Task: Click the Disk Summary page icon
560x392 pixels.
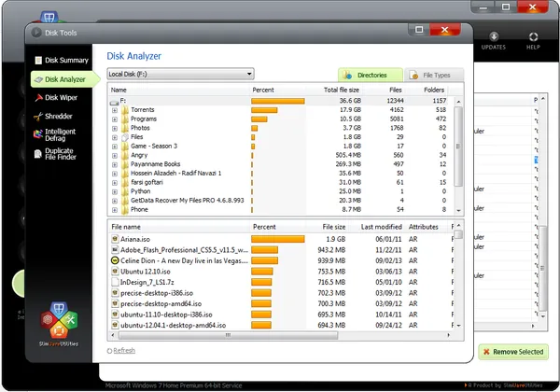Action: (38, 60)
